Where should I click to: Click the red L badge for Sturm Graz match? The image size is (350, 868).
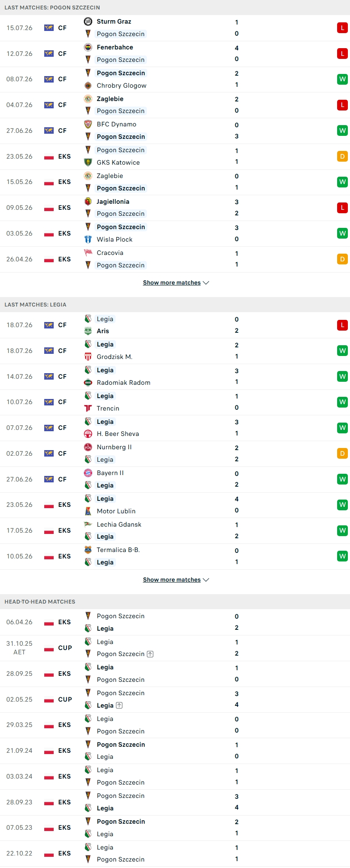pos(342,28)
